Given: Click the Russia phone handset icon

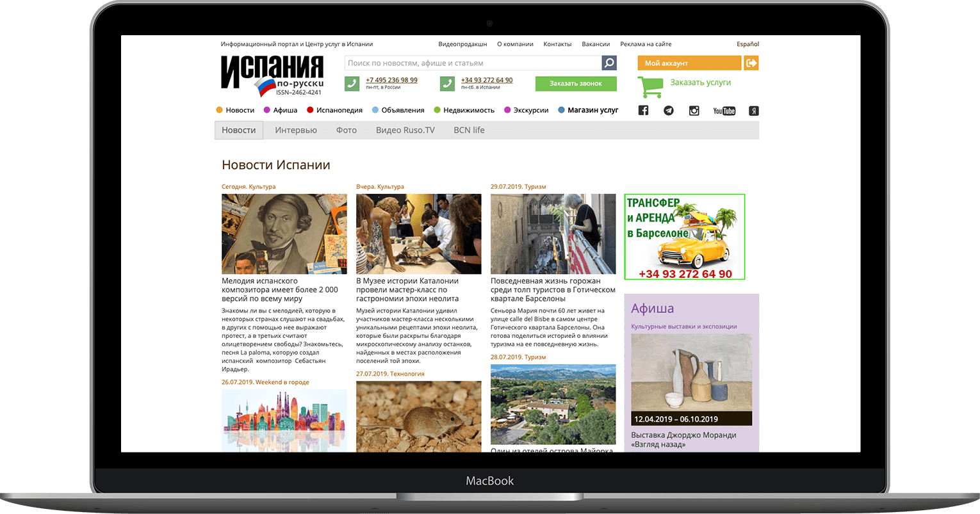Looking at the screenshot, I should click(352, 84).
